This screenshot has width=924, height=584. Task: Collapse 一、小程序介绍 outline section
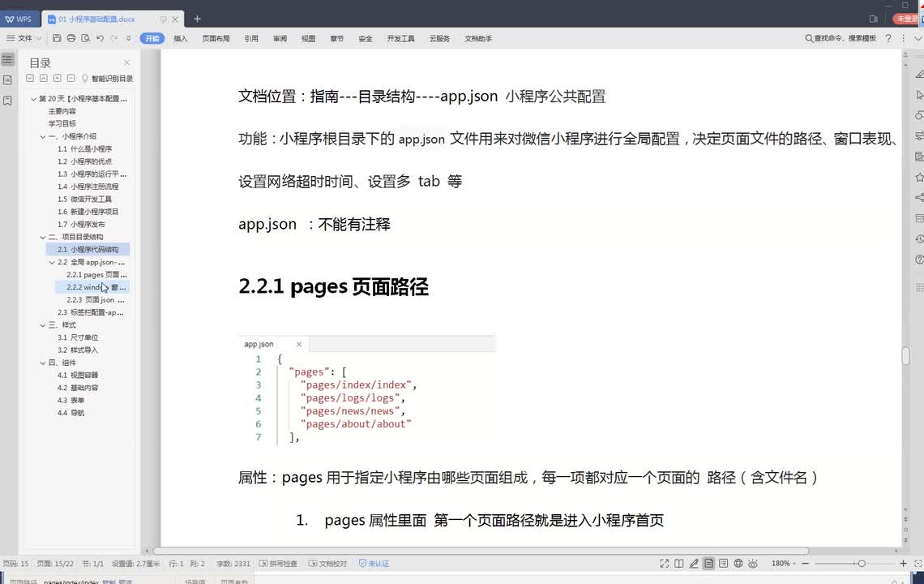point(42,137)
